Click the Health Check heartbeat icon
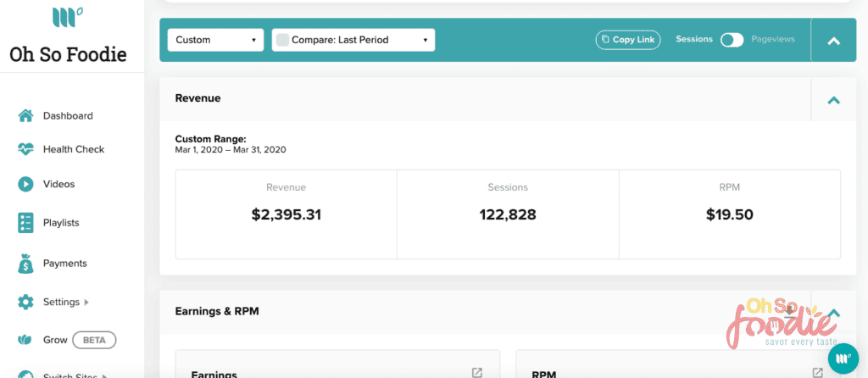 coord(25,149)
